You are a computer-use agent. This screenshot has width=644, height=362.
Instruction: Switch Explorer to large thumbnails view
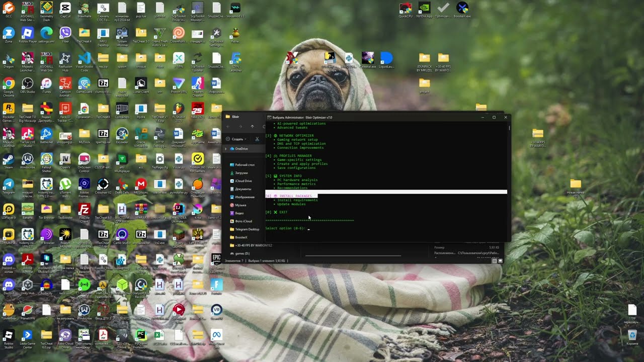[500, 261]
